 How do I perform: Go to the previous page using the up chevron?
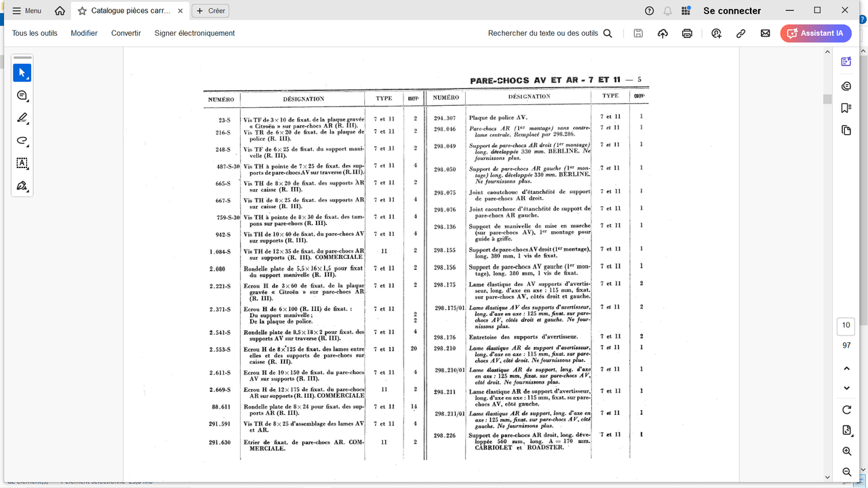pos(846,369)
